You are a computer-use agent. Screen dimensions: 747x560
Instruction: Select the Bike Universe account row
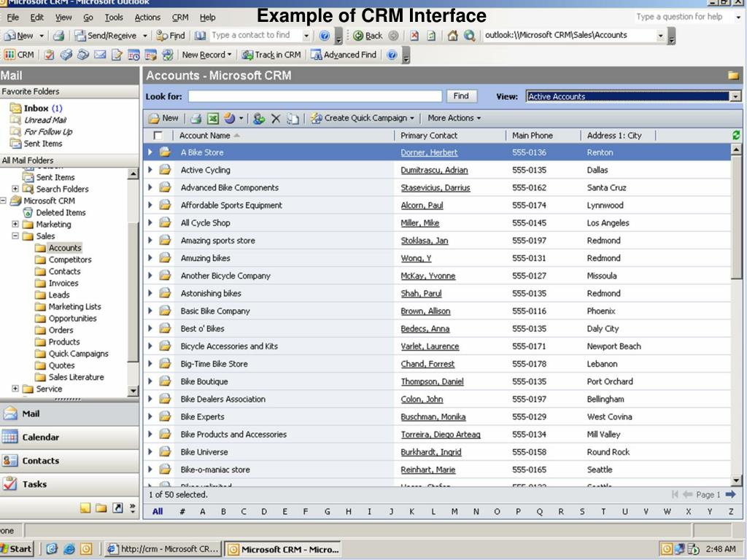[x=438, y=452]
